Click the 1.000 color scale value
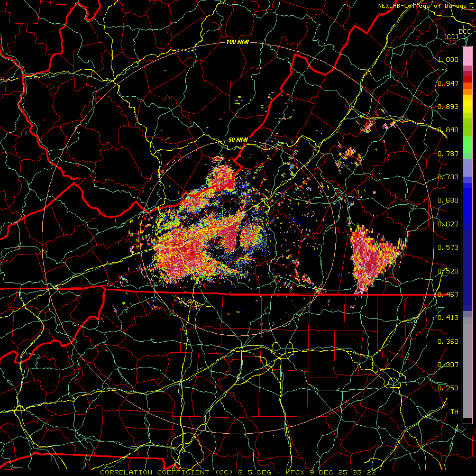Viewport: 476px width, 476px height. click(448, 59)
